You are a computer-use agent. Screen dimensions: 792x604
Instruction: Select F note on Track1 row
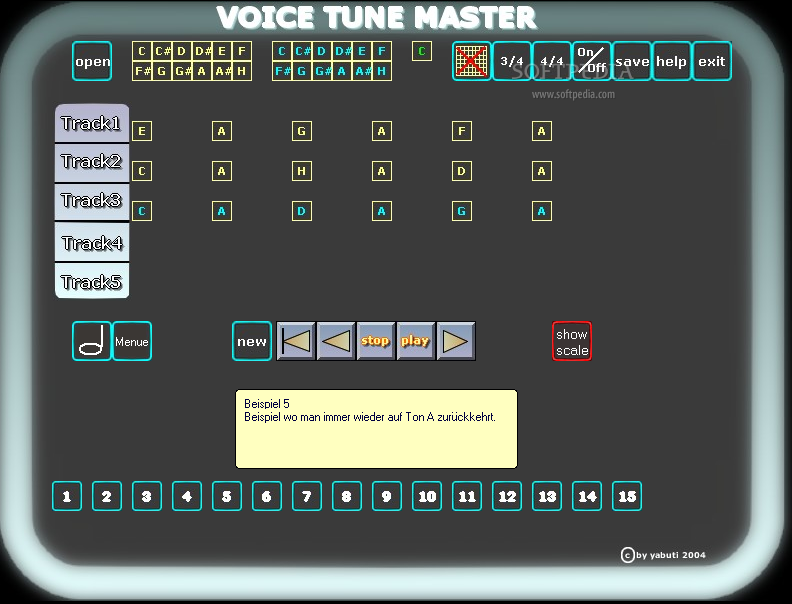pos(462,131)
